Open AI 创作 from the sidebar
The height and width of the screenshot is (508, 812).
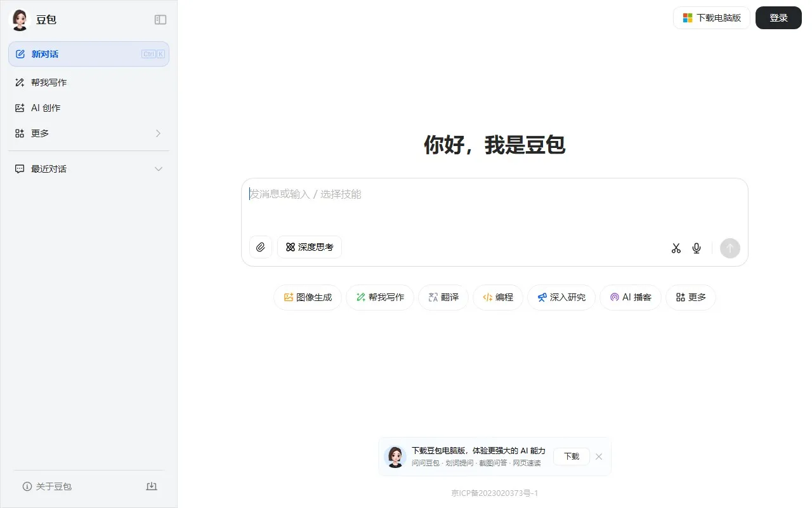(45, 108)
